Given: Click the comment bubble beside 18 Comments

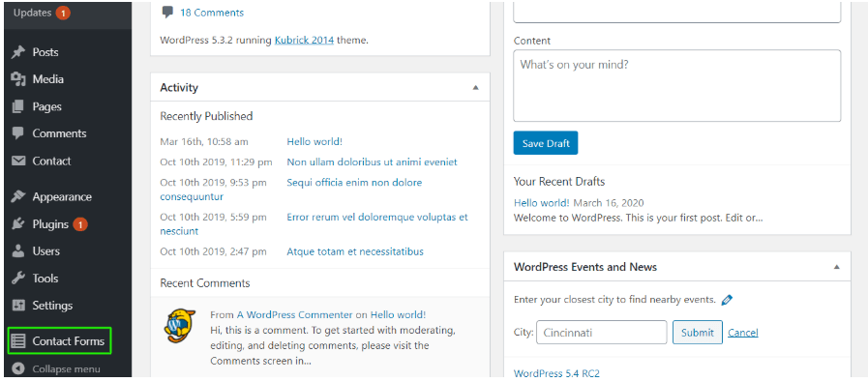Looking at the screenshot, I should tap(167, 13).
